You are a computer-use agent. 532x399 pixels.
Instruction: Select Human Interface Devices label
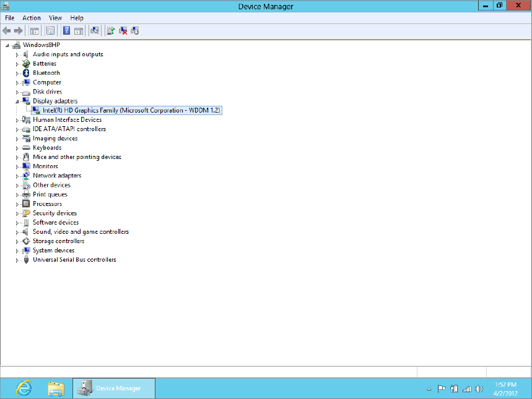(67, 119)
